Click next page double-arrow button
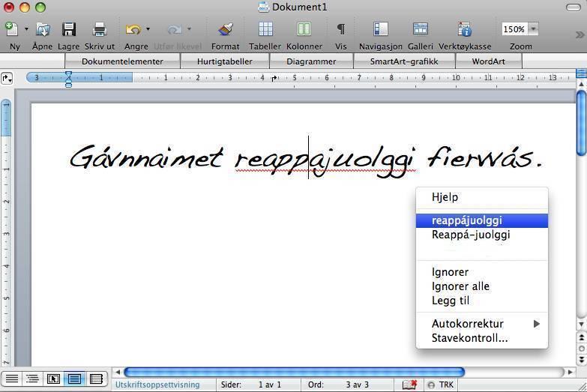Image resolution: width=587 pixels, height=392 pixels. (x=582, y=360)
